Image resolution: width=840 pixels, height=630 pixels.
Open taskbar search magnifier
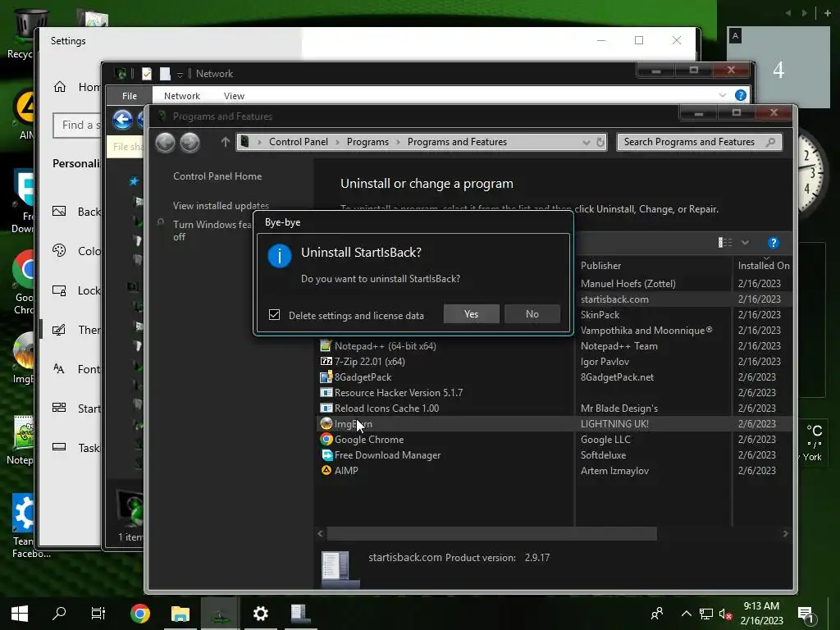click(59, 614)
